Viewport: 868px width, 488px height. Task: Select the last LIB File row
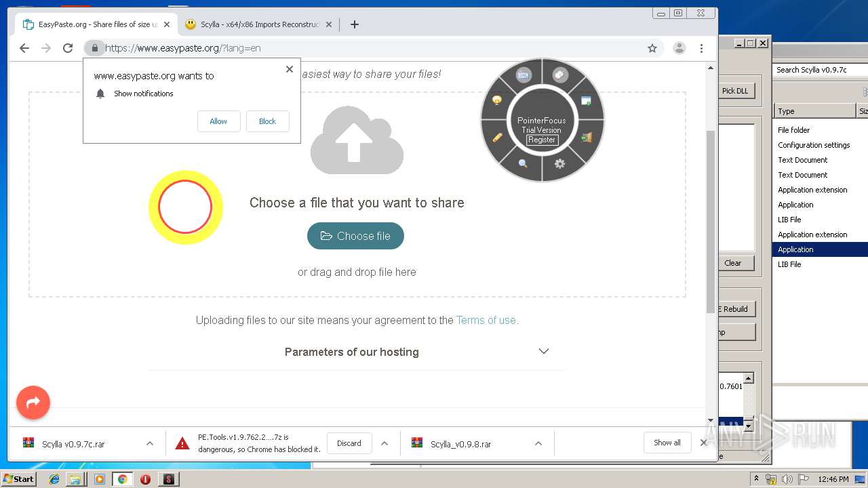[820, 264]
